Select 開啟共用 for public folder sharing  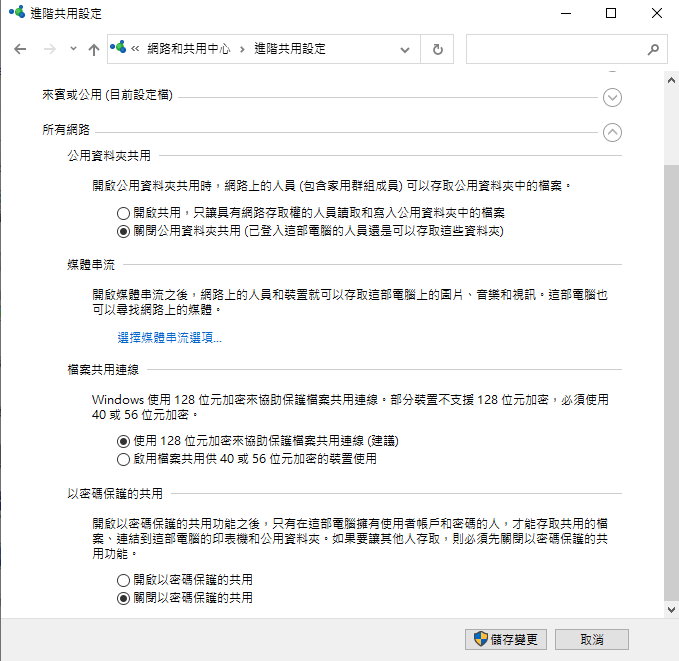pyautogui.click(x=123, y=213)
